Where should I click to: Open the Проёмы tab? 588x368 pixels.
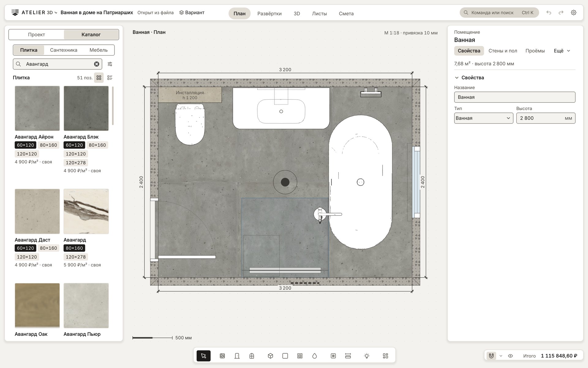(535, 51)
